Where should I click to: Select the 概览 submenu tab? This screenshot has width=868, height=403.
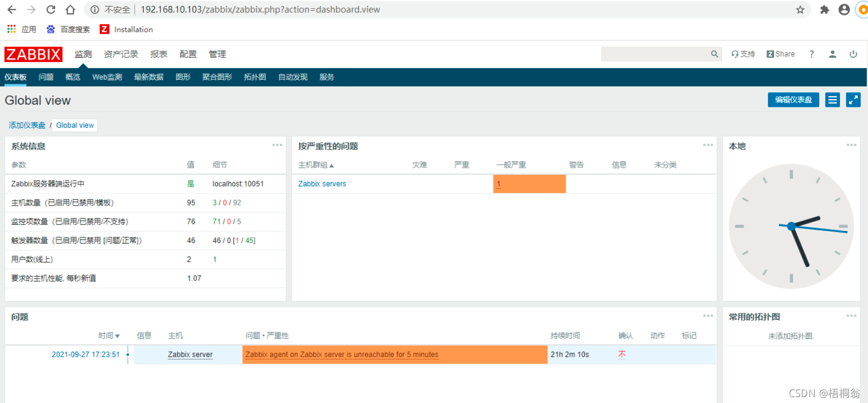point(73,77)
